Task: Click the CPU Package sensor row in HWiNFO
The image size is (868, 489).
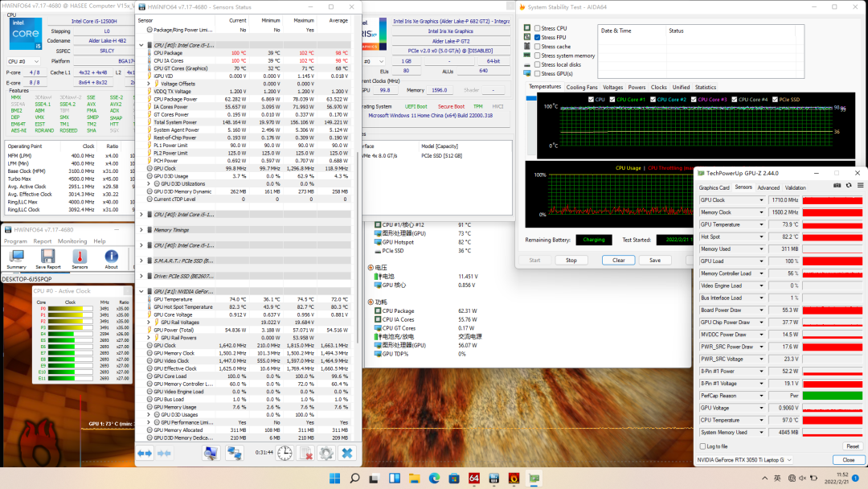Action: tap(244, 53)
